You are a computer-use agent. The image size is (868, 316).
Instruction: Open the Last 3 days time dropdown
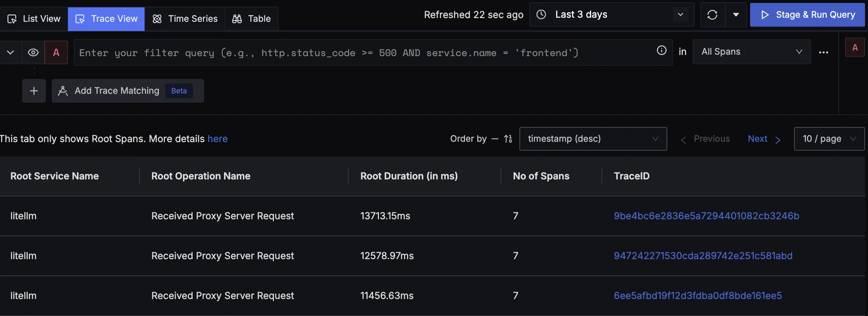coord(611,15)
